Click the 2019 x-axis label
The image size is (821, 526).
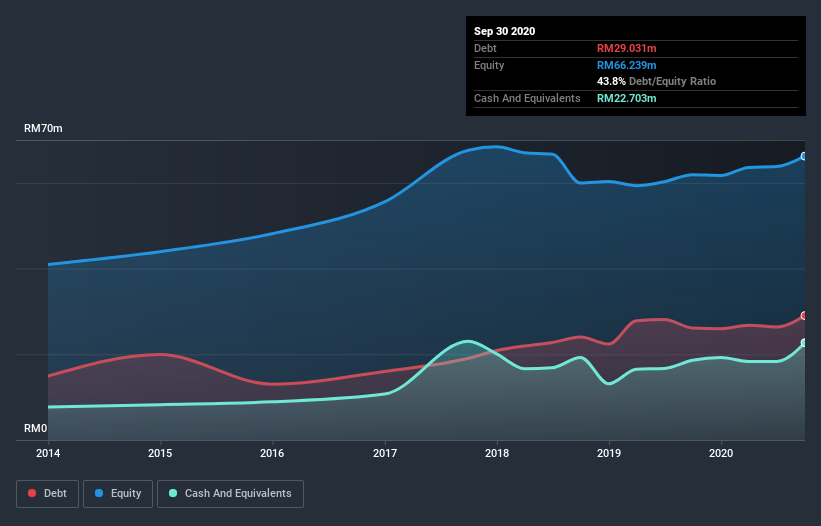(609, 453)
